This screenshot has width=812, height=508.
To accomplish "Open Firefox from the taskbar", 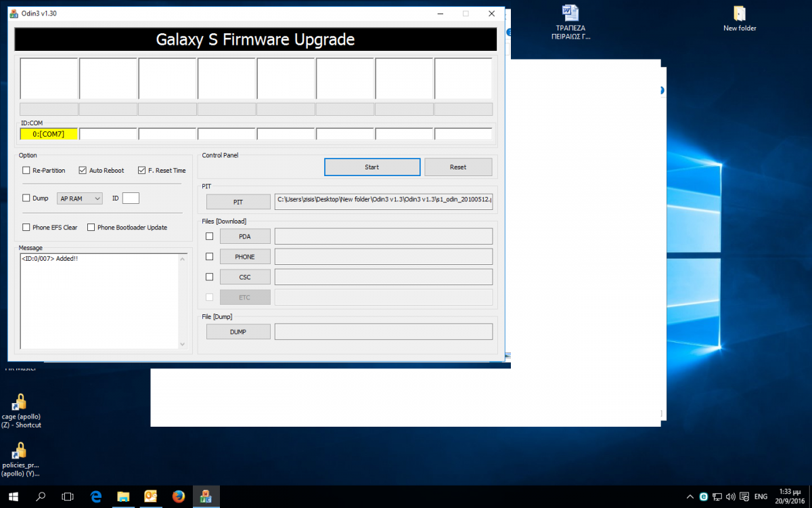I will point(178,496).
